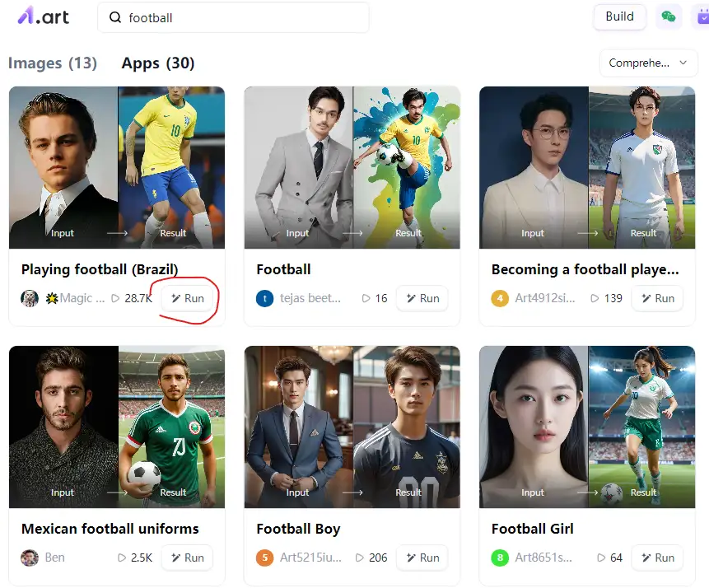Click the Playing football (Brazil) title
709x588 pixels.
[100, 269]
